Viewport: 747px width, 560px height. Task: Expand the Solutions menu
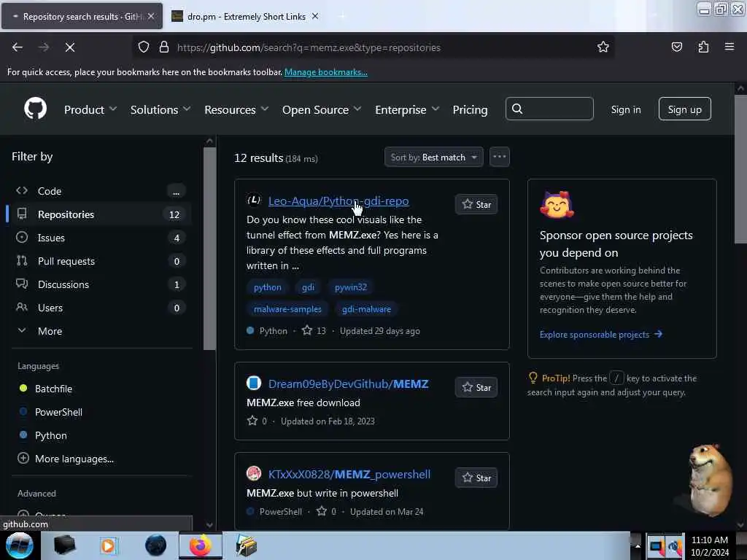click(160, 109)
